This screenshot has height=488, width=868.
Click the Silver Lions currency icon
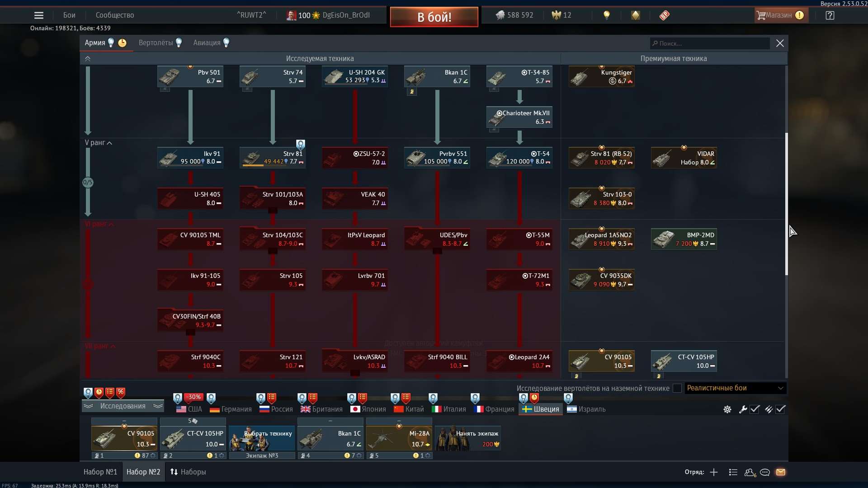coord(500,15)
